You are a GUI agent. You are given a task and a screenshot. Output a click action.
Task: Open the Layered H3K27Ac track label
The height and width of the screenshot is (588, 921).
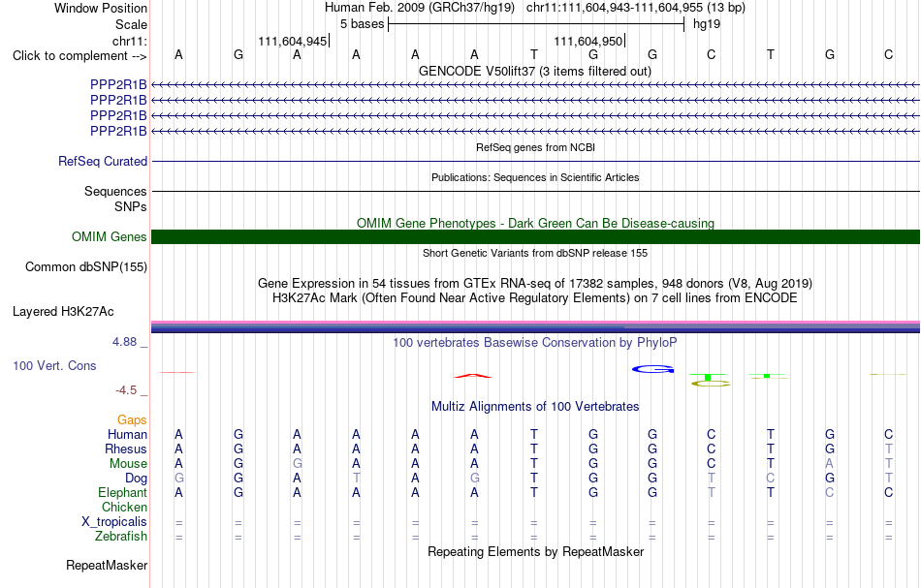(63, 311)
